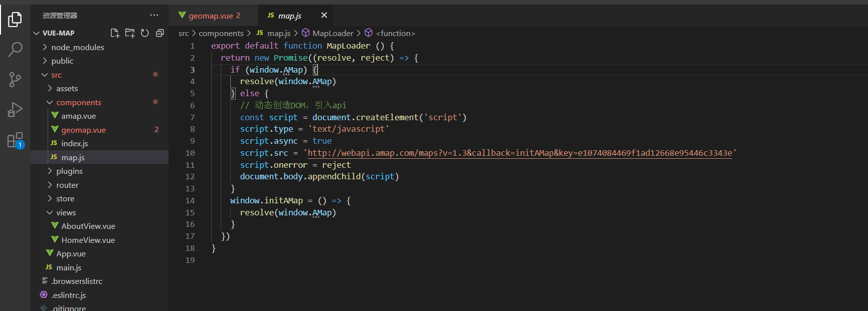Collapse the views folder
The width and height of the screenshot is (868, 311).
[x=99, y=212]
